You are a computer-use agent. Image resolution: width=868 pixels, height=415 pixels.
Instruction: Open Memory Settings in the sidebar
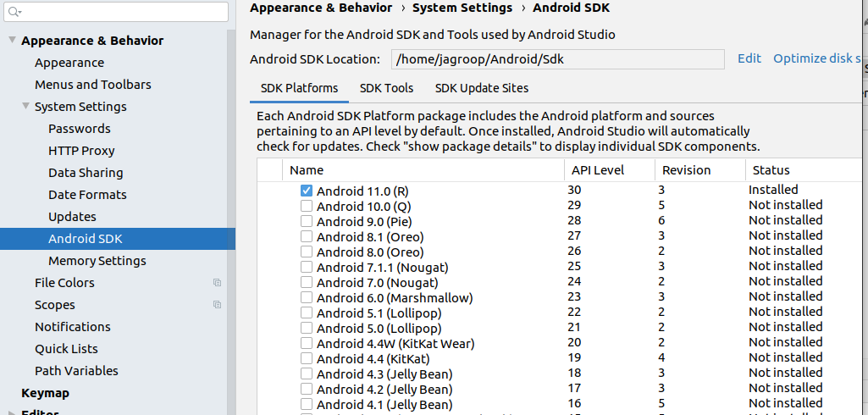click(x=97, y=261)
